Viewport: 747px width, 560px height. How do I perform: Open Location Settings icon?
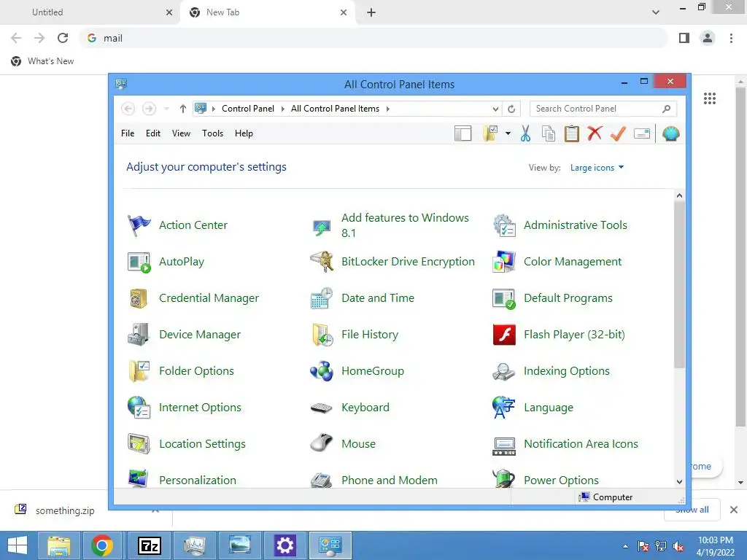click(139, 444)
